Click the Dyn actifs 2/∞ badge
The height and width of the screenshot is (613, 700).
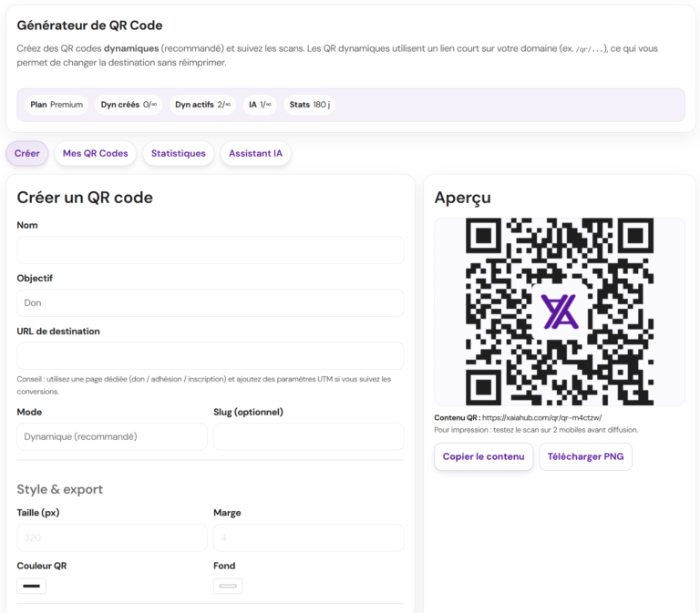tap(202, 105)
